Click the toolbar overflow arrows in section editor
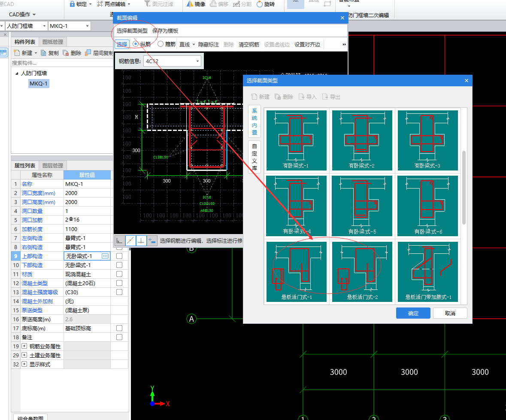The image size is (506, 420). 344,45
